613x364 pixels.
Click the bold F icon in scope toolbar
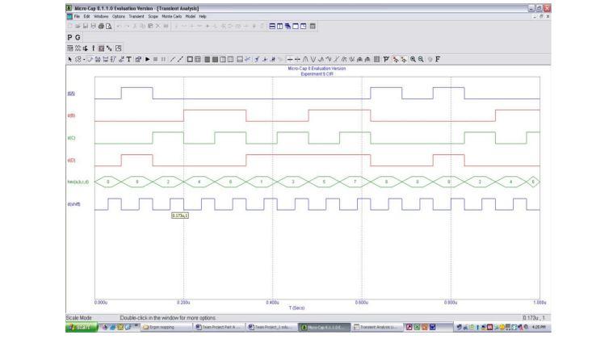438,60
